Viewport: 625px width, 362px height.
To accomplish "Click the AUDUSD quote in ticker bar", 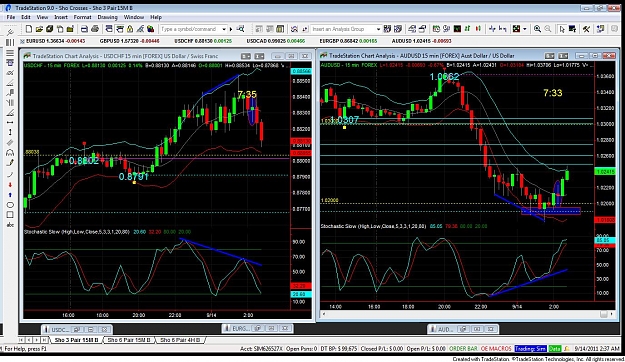I will tap(422, 41).
